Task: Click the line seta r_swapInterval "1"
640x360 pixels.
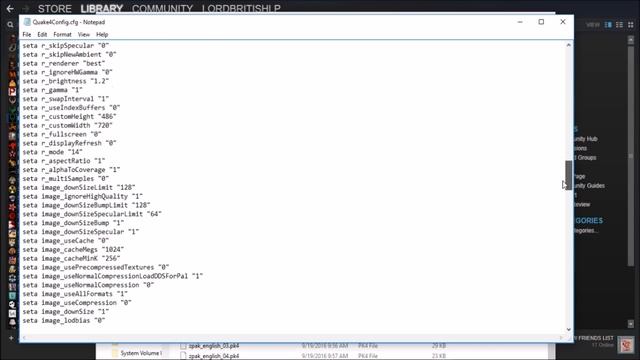Action: pos(66,99)
